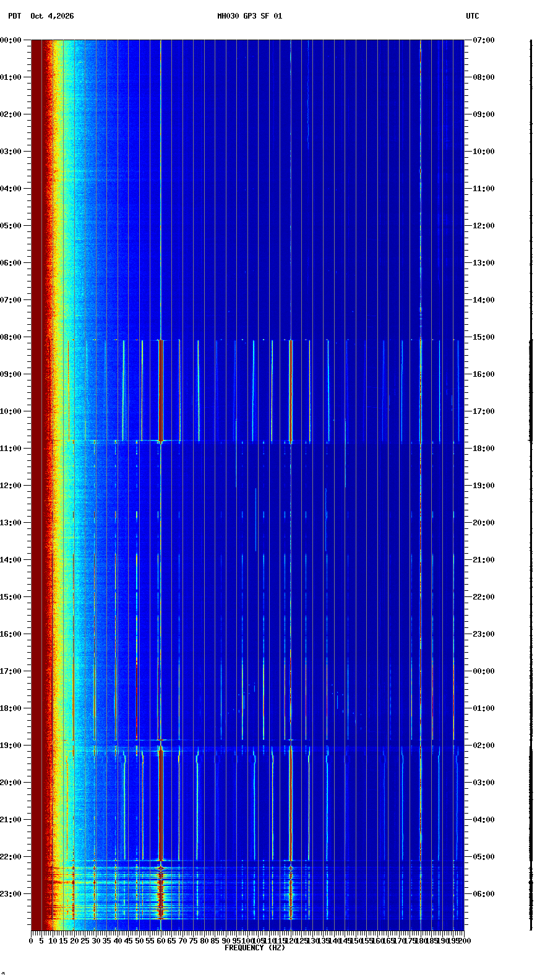
Task: Click 06:00 on the UTC time axis
Action: pos(484,894)
